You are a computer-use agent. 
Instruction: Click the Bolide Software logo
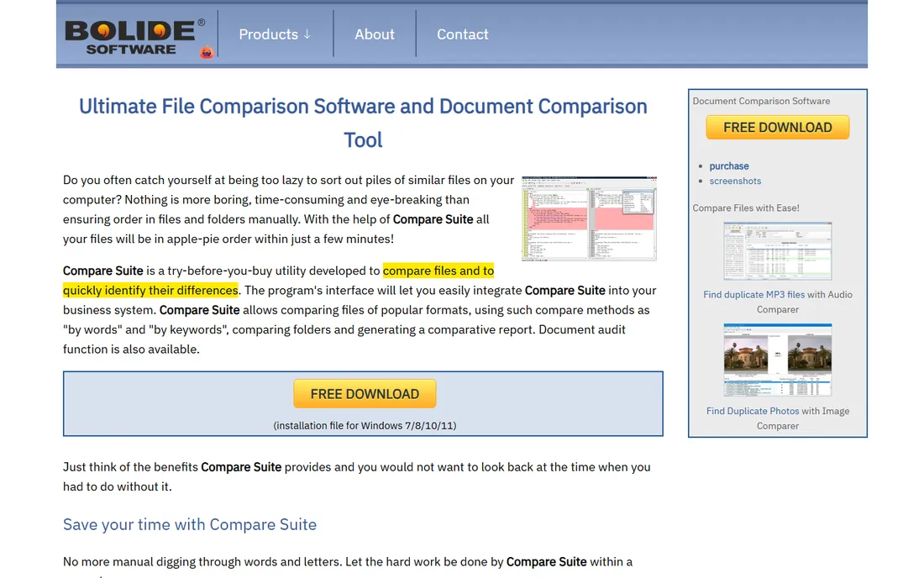click(x=135, y=37)
